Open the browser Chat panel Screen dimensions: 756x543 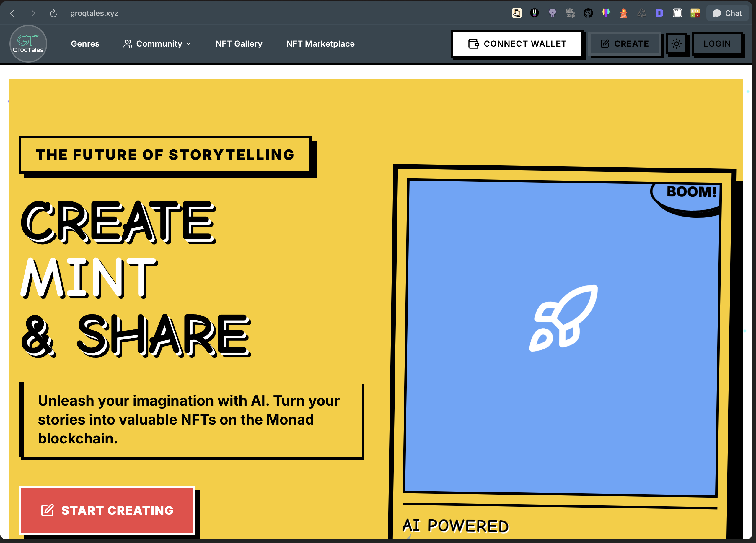(x=727, y=13)
